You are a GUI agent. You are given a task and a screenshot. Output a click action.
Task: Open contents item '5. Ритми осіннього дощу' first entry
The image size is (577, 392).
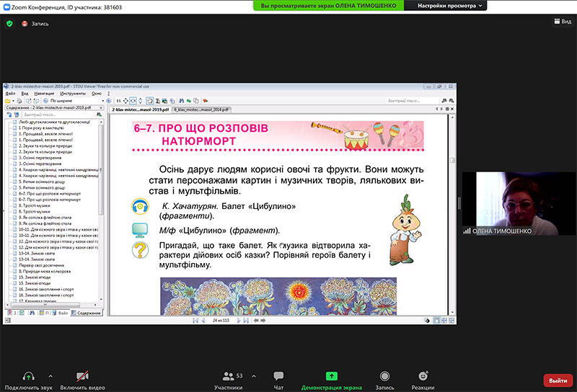[x=42, y=182]
